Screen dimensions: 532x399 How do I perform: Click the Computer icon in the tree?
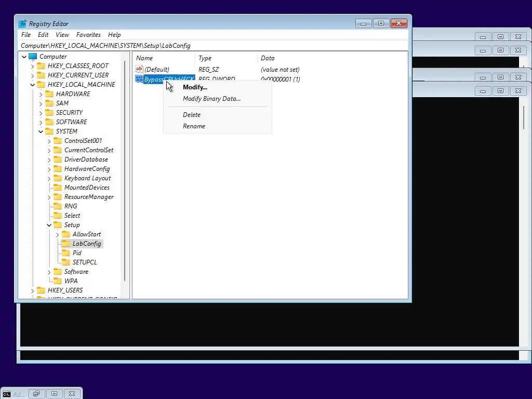pyautogui.click(x=33, y=56)
